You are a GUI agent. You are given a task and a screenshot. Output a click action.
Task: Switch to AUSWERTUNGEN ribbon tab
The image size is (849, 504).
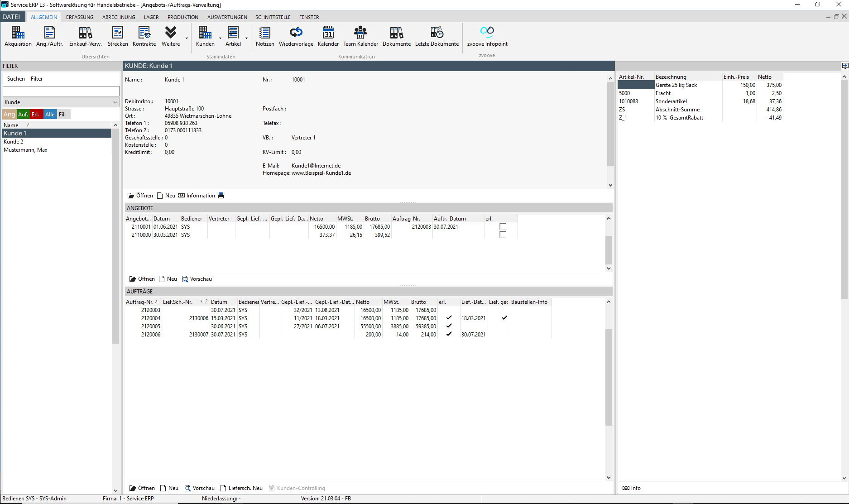click(x=227, y=17)
